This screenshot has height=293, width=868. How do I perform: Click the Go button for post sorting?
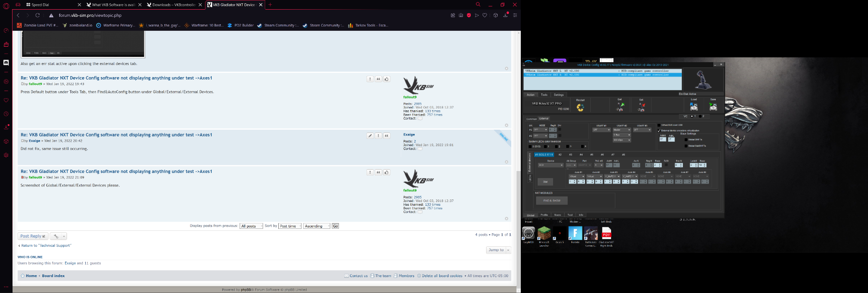pyautogui.click(x=335, y=226)
